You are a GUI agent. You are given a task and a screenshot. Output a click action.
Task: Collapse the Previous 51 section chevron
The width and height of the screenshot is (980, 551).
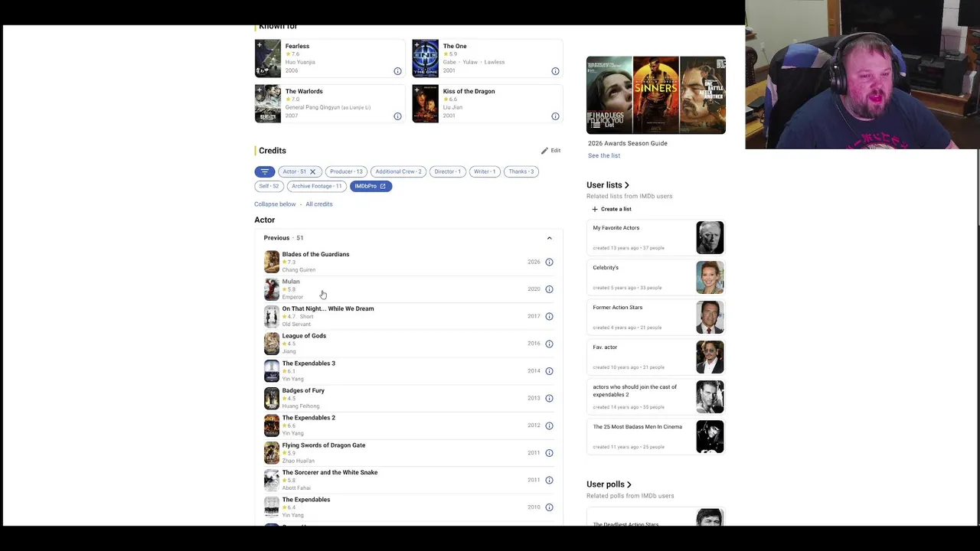[x=549, y=238]
